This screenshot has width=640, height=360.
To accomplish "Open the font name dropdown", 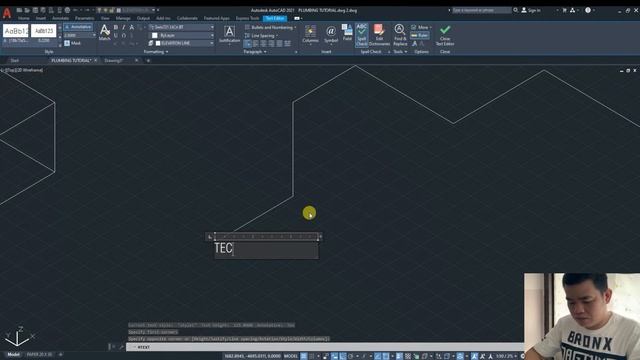I will click(x=212, y=27).
